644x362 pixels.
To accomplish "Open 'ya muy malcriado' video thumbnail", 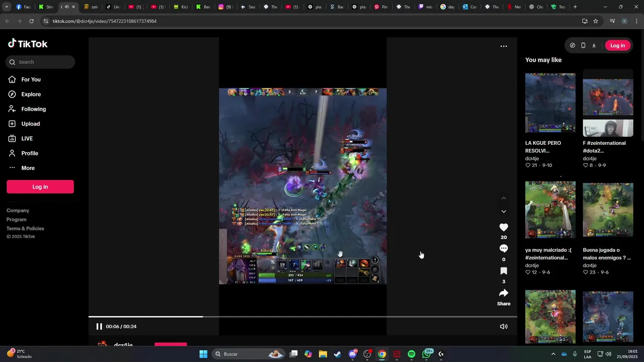I will [550, 210].
